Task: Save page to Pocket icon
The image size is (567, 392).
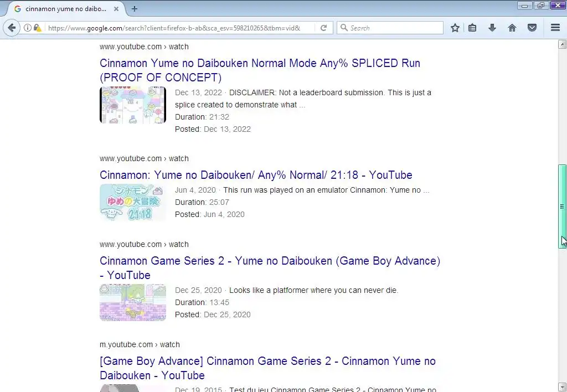Action: coord(532,28)
